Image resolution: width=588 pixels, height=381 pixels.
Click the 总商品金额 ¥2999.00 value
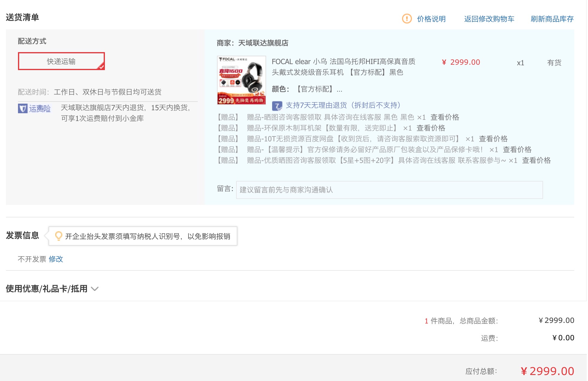pyautogui.click(x=556, y=320)
